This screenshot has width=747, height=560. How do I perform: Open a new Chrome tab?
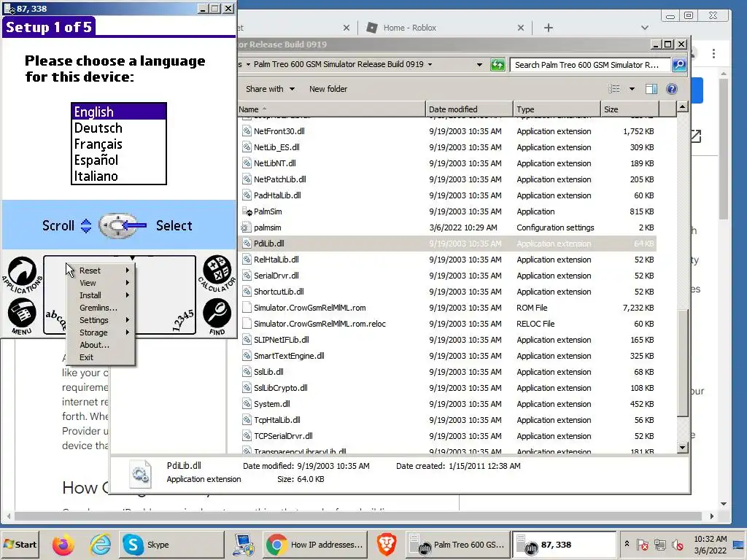pos(549,28)
